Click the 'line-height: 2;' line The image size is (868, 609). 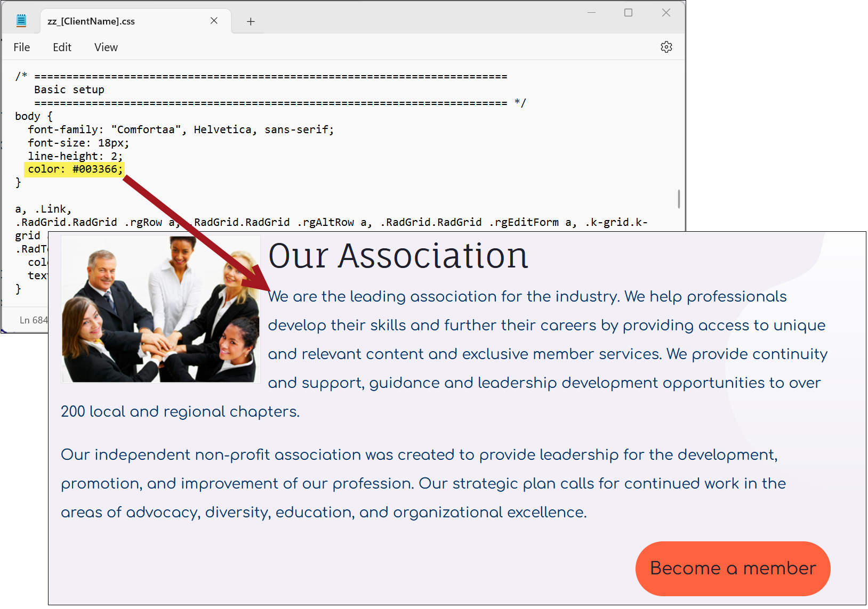tap(75, 156)
